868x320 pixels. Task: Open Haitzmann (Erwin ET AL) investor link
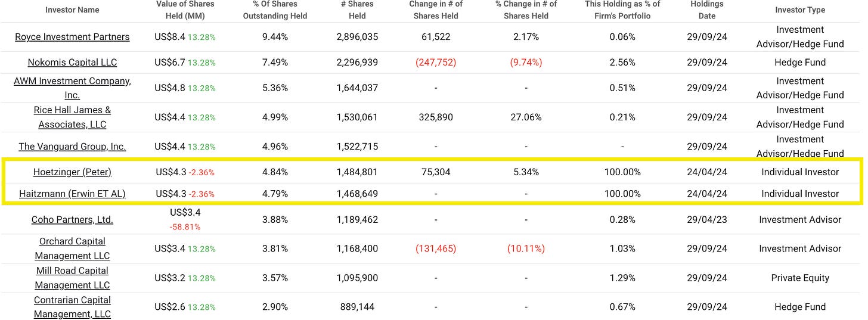coord(72,194)
